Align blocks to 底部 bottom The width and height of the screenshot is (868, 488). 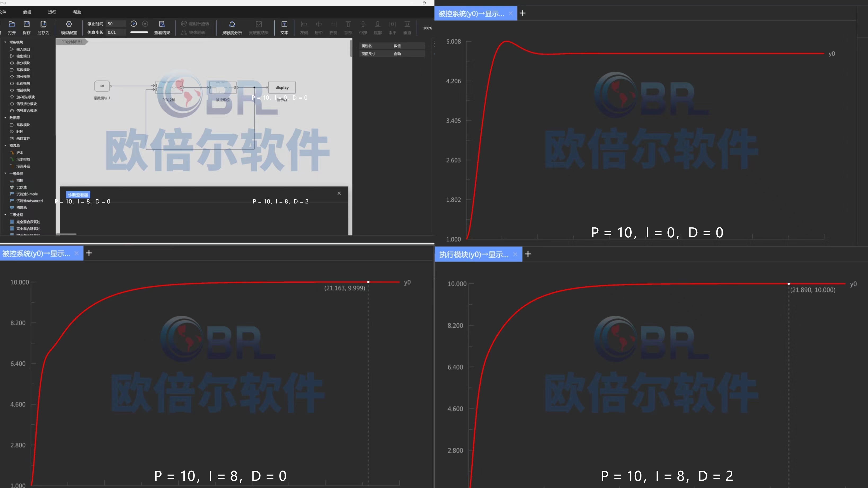(378, 28)
